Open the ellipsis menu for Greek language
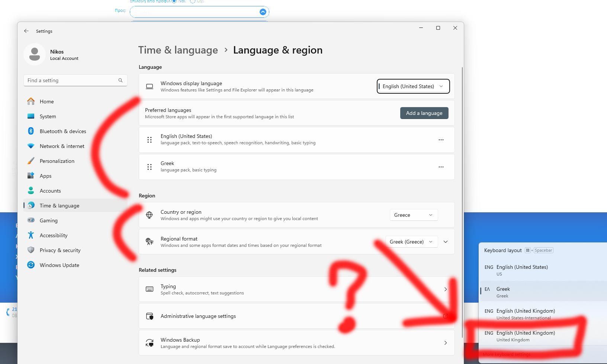 [441, 167]
